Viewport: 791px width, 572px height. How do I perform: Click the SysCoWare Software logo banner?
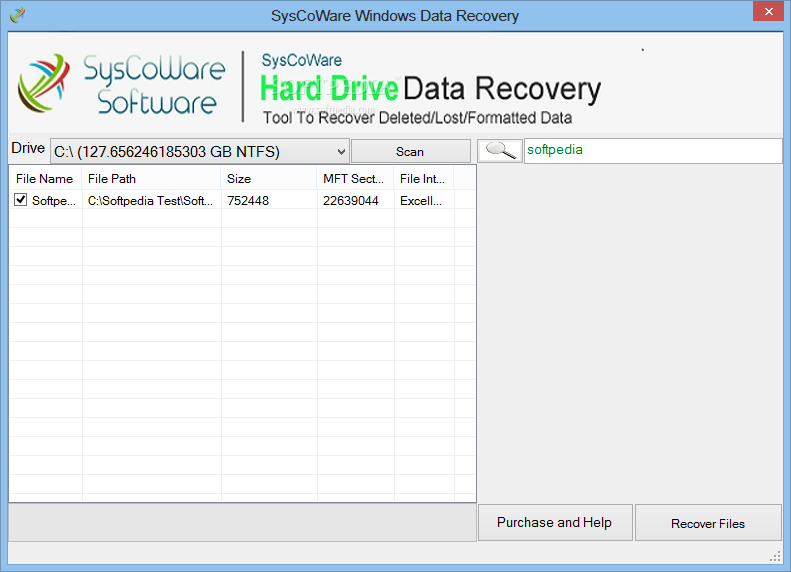pyautogui.click(x=121, y=84)
